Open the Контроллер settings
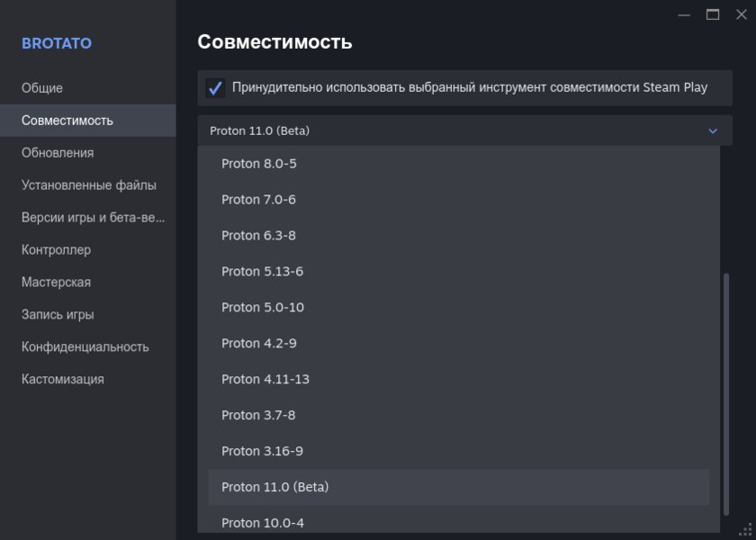Image resolution: width=756 pixels, height=540 pixels. (52, 249)
